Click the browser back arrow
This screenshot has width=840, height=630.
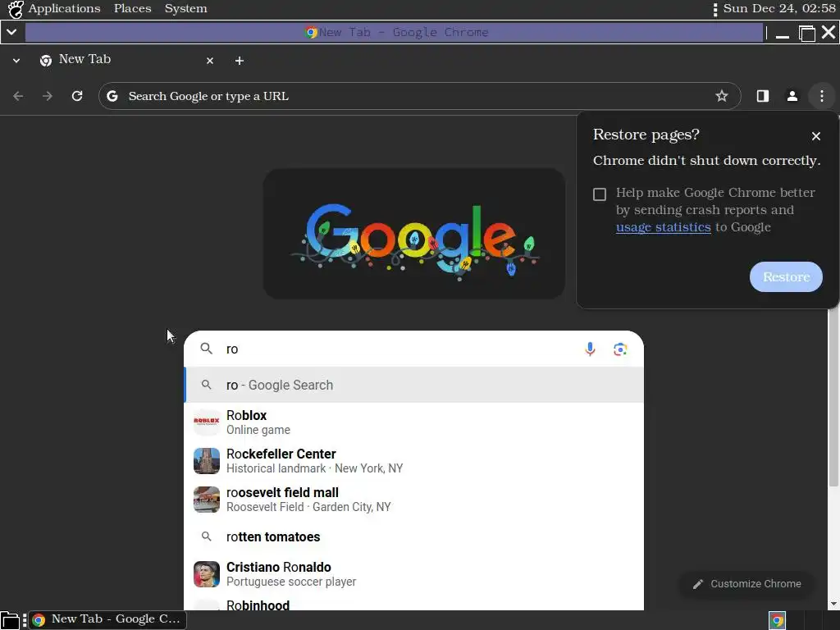[x=18, y=96]
